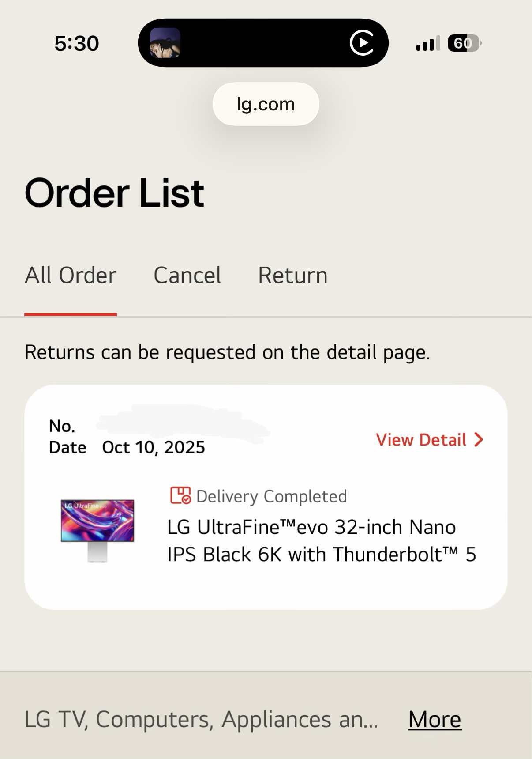Screen dimensions: 532x759
Task: Tap the album art thumbnail in Dynamic Island
Action: tap(165, 43)
